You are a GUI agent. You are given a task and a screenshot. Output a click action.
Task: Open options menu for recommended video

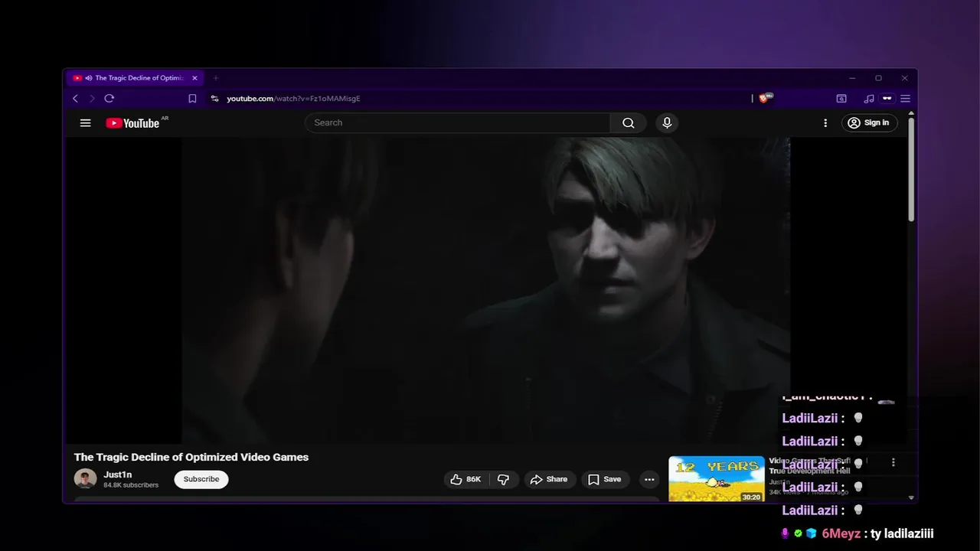(x=893, y=462)
